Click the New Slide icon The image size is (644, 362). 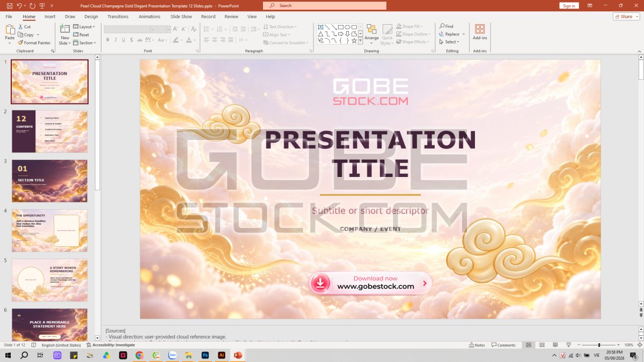[65, 29]
